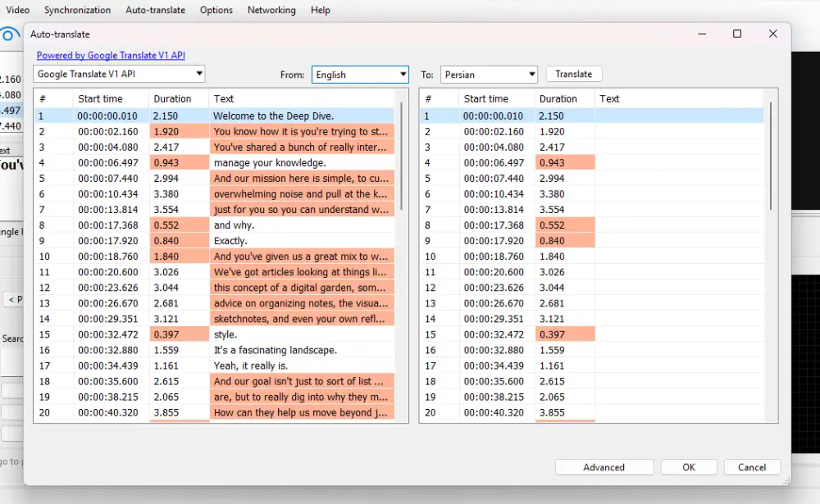The width and height of the screenshot is (820, 504).
Task: Select source row 'style.'
Action: (214, 334)
